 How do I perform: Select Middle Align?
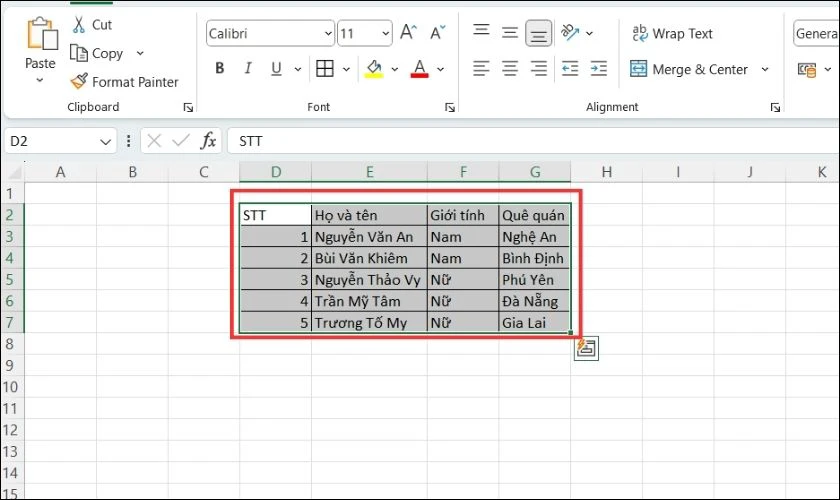click(509, 33)
